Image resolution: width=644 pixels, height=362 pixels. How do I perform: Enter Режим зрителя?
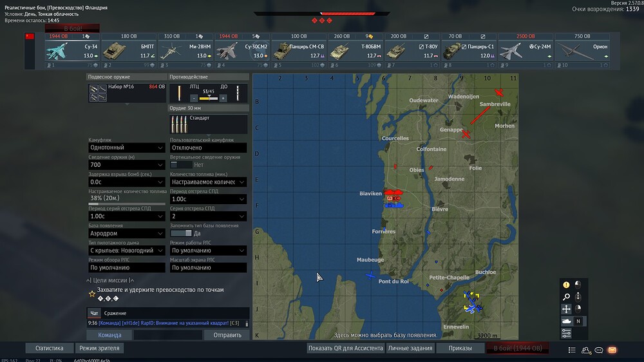pos(99,348)
